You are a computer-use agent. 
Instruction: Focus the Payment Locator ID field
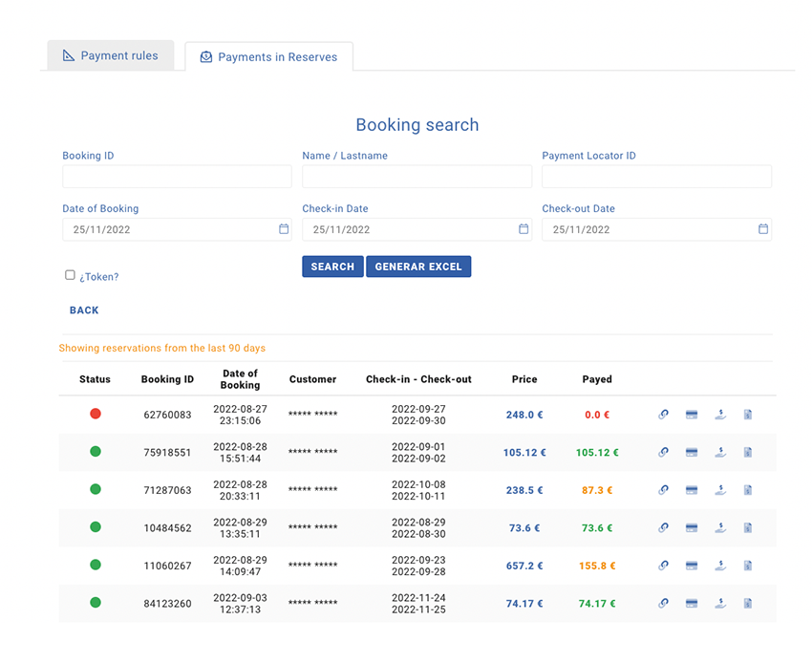point(656,177)
